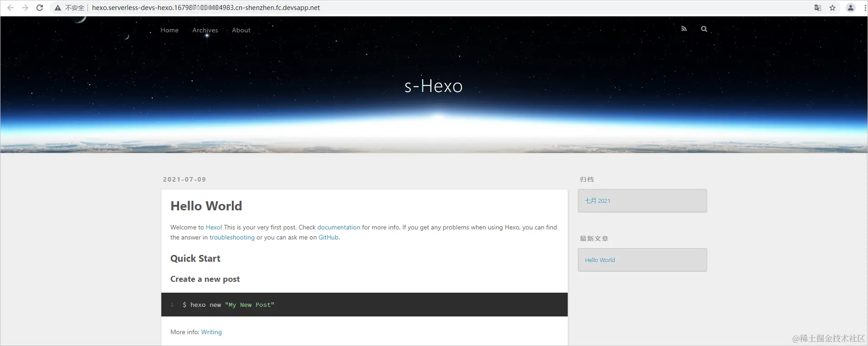The image size is (868, 346).
Task: Open the documentation link
Action: coord(339,227)
